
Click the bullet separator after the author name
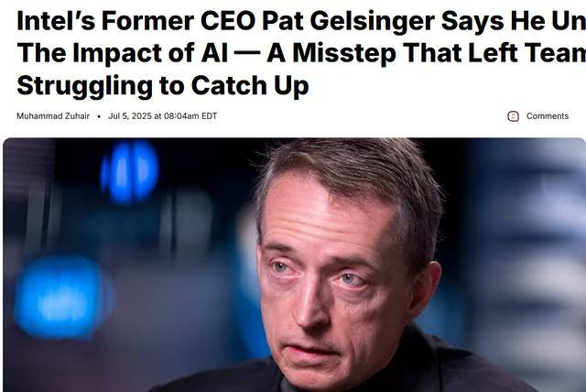(x=99, y=116)
